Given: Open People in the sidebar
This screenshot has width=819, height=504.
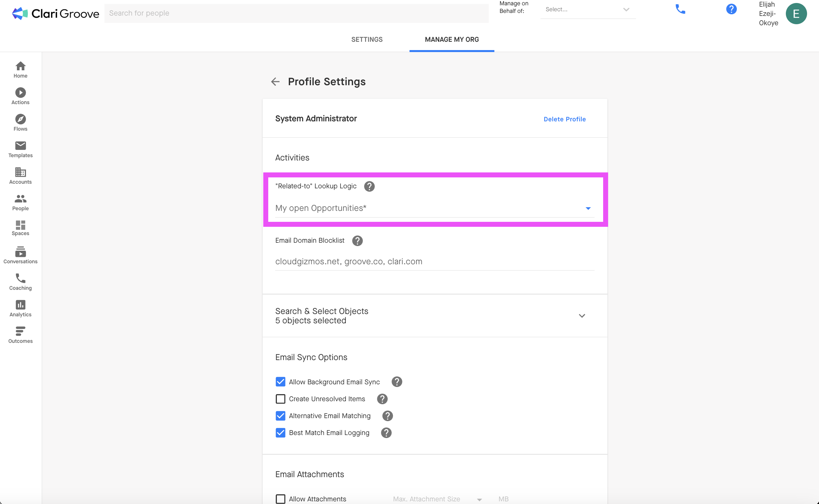Looking at the screenshot, I should pos(20,202).
